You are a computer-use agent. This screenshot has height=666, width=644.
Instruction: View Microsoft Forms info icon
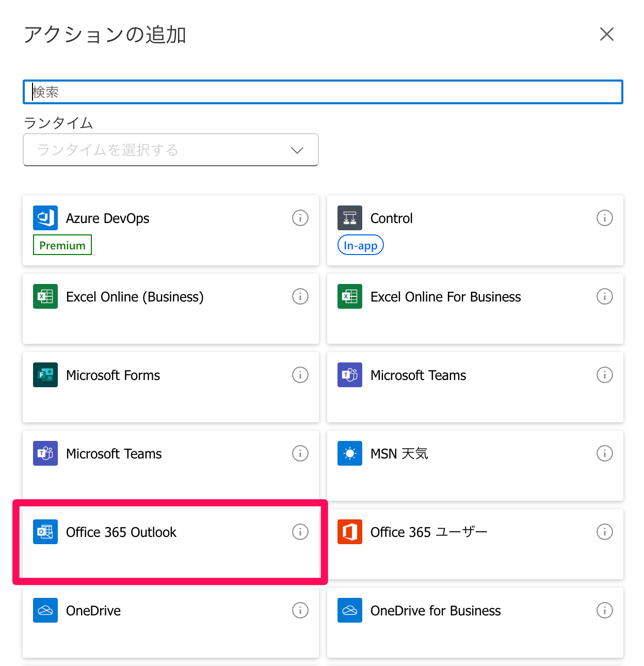[300, 375]
